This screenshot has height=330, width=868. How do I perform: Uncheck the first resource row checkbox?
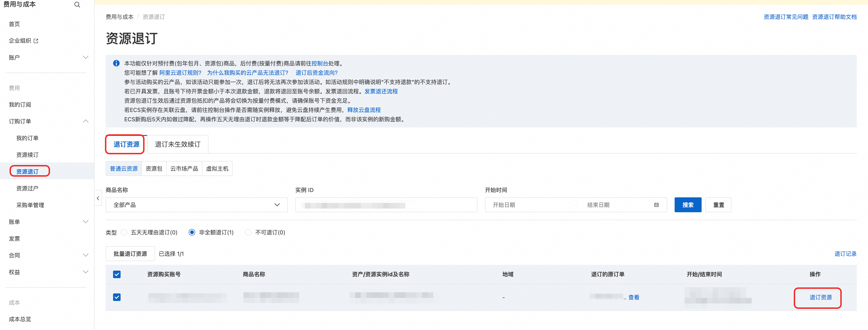point(117,297)
